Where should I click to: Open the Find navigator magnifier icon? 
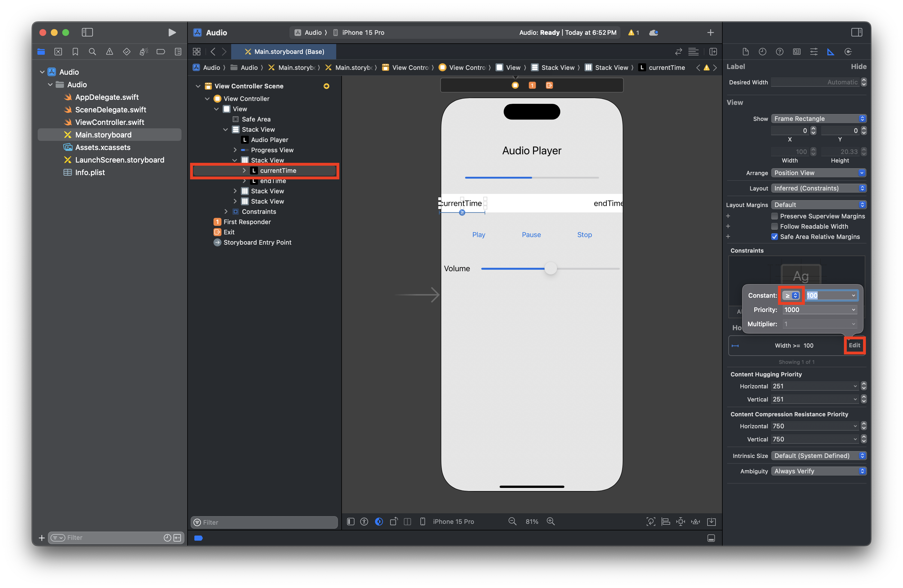92,52
